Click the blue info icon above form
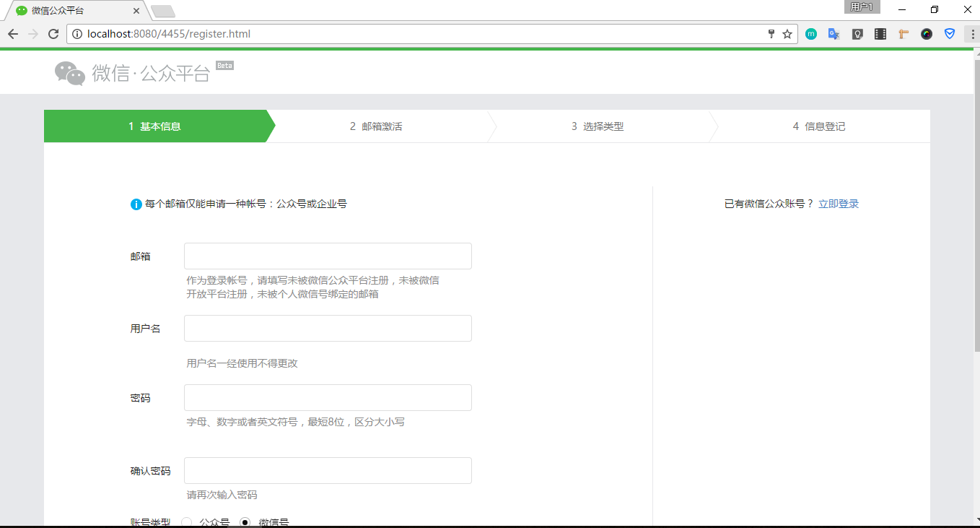The image size is (980, 528). [x=136, y=204]
